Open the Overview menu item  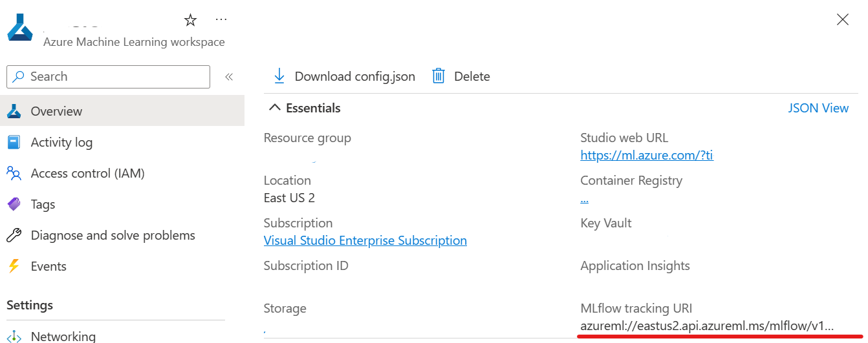pyautogui.click(x=56, y=111)
